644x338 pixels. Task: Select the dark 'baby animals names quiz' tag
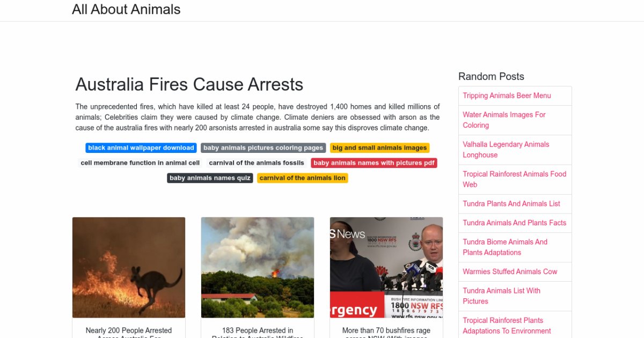coord(210,178)
